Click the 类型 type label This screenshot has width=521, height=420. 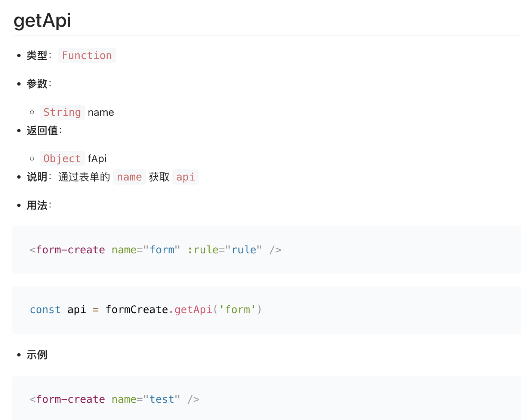[37, 55]
